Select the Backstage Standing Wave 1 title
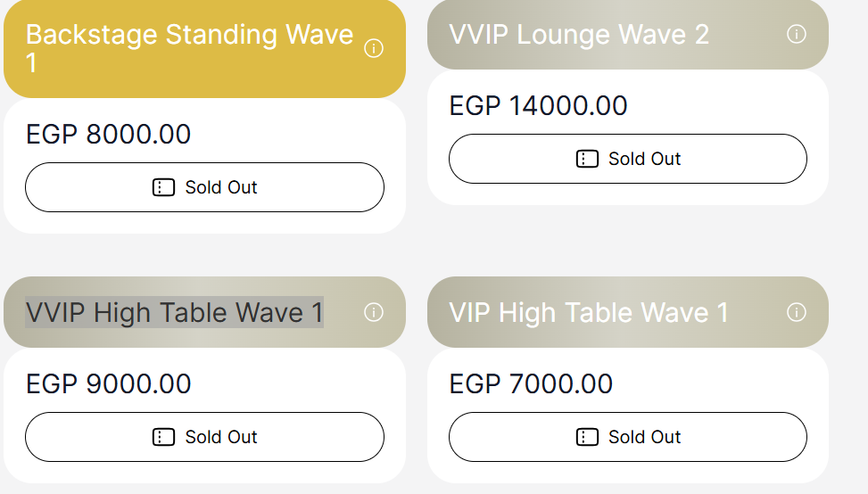Viewport: 868px width, 494px height. [189, 49]
